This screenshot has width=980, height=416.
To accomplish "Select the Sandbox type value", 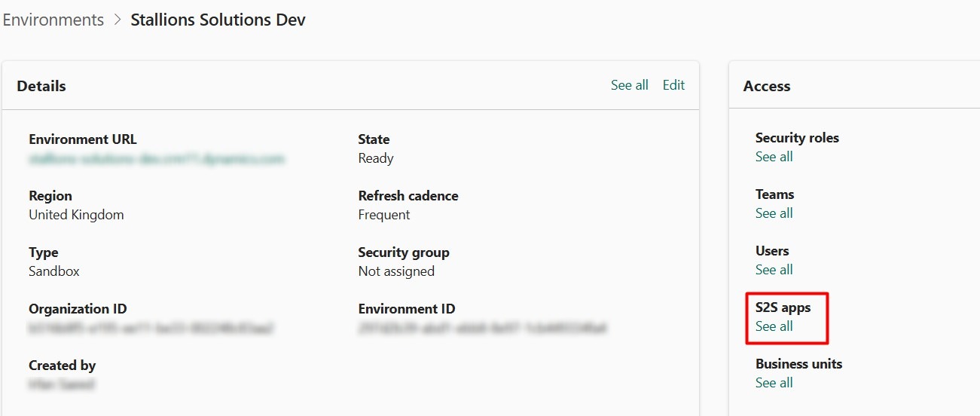I will coord(54,271).
